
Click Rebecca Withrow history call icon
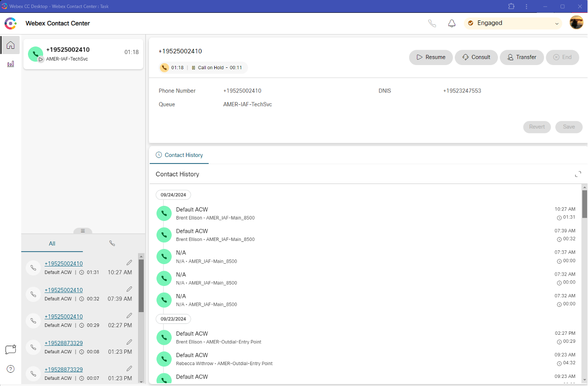tap(164, 359)
